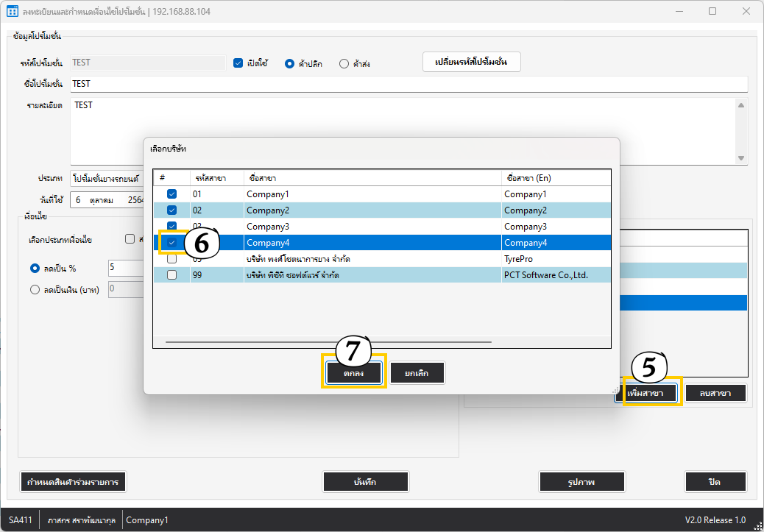Tick the checkbox for PCT Software row
Image resolution: width=764 pixels, height=532 pixels.
[x=171, y=275]
